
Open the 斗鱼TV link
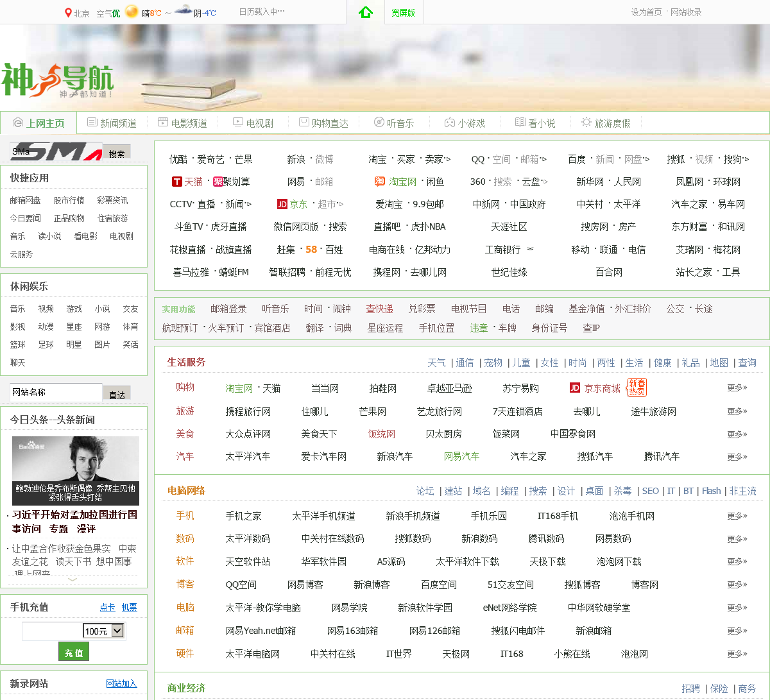tap(189, 226)
